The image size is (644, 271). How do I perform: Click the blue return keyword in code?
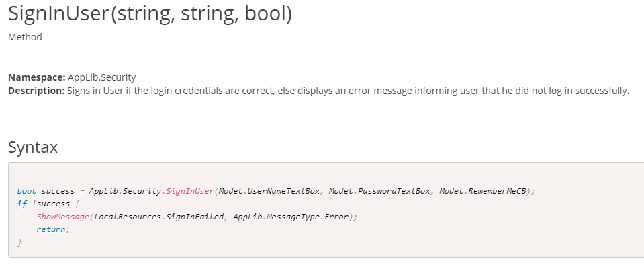pyautogui.click(x=52, y=229)
